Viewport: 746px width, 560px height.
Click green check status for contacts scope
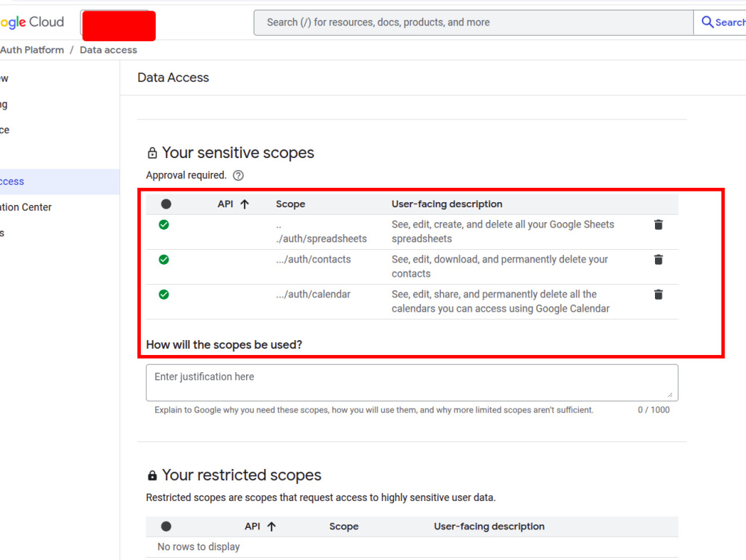tap(163, 259)
